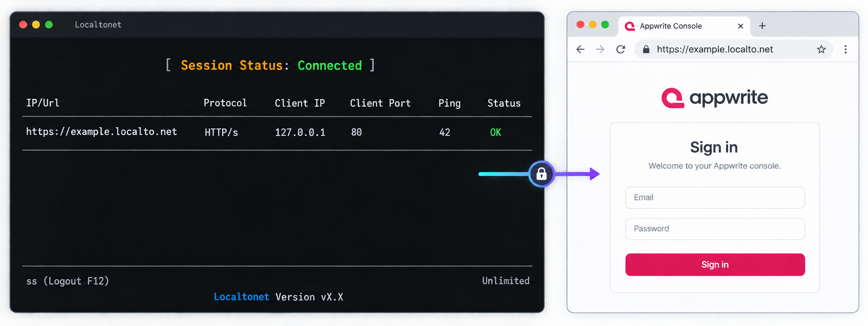The image size is (868, 326).
Task: Click the IP/Url column header
Action: (x=43, y=103)
